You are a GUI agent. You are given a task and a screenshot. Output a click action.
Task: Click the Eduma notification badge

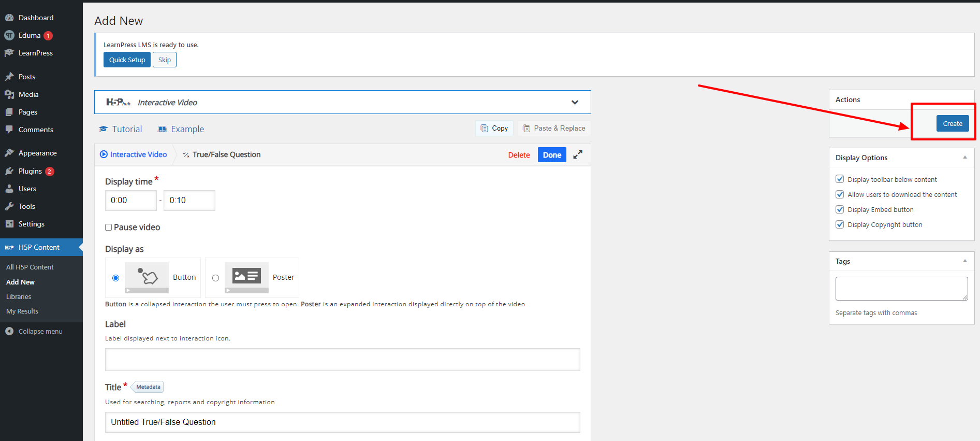pyautogui.click(x=48, y=36)
